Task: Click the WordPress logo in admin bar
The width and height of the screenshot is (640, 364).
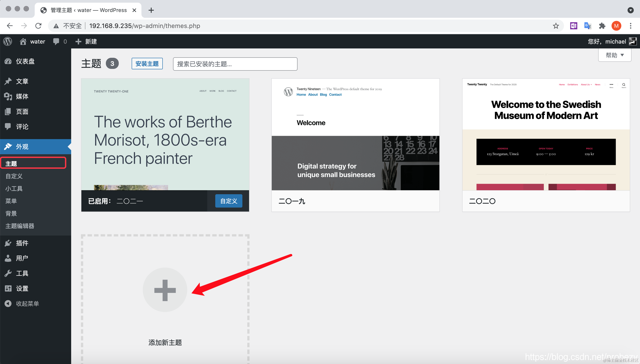Action: coord(8,42)
